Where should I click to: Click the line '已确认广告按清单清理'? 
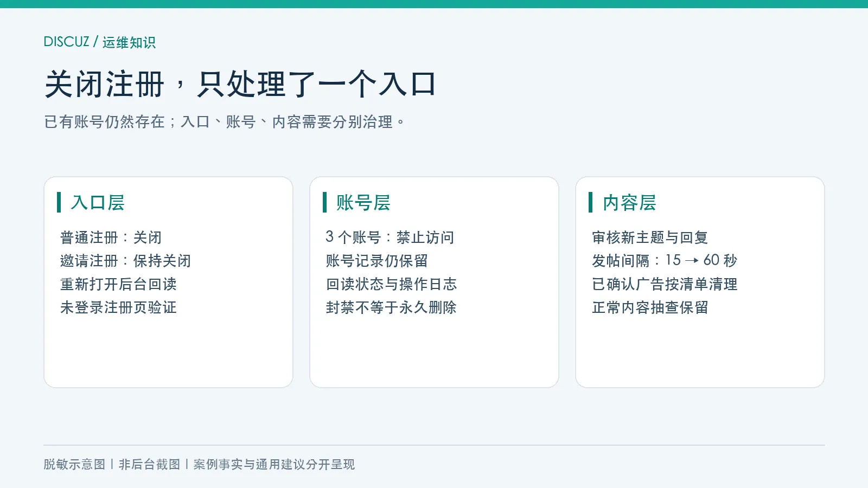[x=665, y=284]
